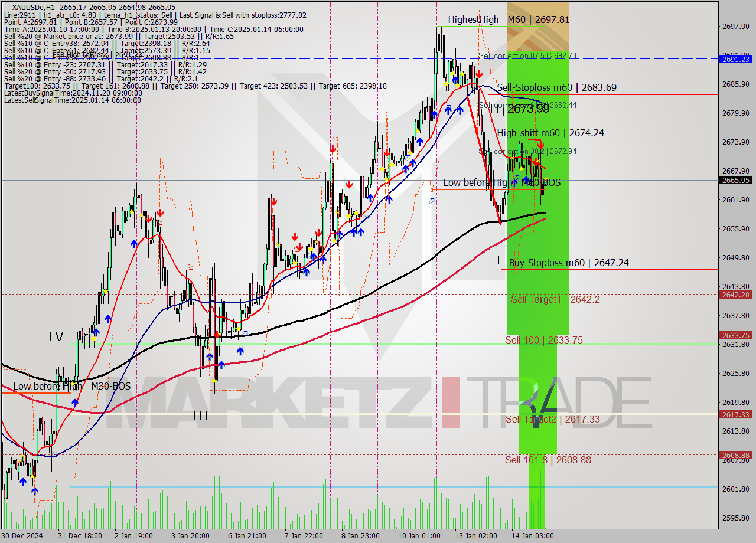Click the Point A:2697.81 info line
Image resolution: width=756 pixels, height=543 pixels.
pos(91,22)
